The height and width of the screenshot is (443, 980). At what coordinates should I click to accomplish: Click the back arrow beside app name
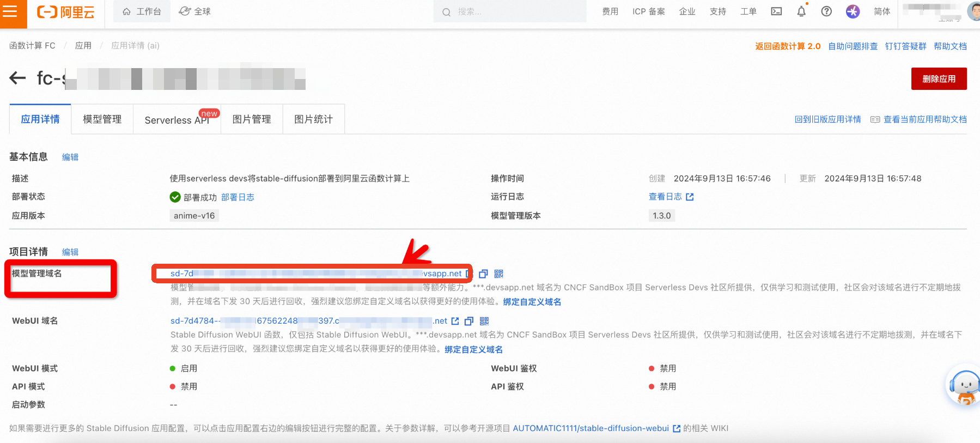[17, 78]
